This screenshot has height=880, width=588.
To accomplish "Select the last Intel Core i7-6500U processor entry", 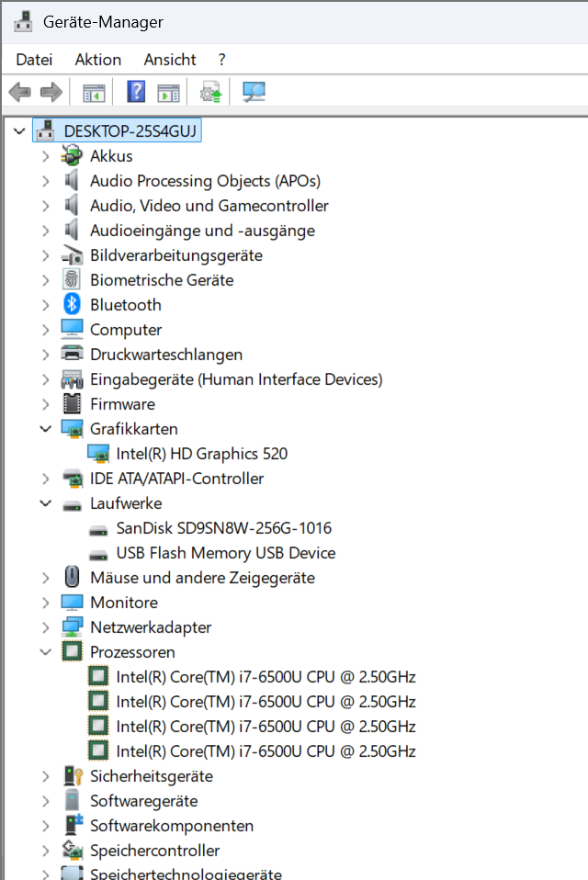I will pyautogui.click(x=266, y=750).
